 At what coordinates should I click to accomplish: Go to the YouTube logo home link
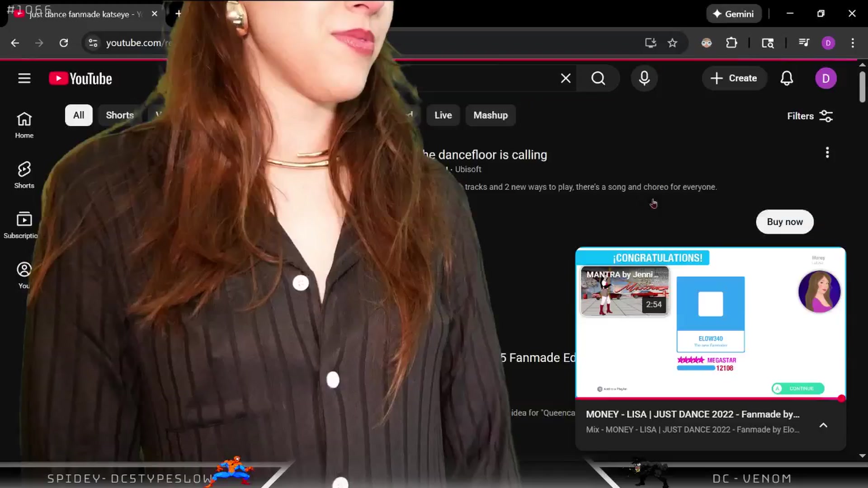click(80, 79)
